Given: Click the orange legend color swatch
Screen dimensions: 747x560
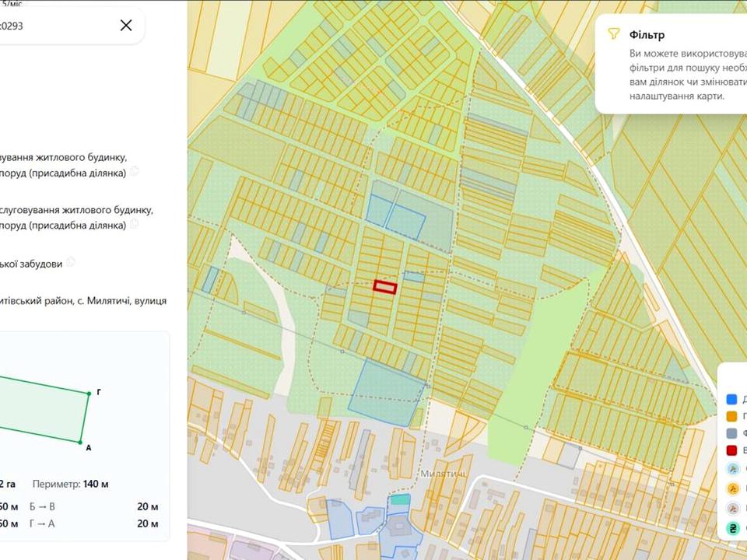Looking at the screenshot, I should 731,416.
